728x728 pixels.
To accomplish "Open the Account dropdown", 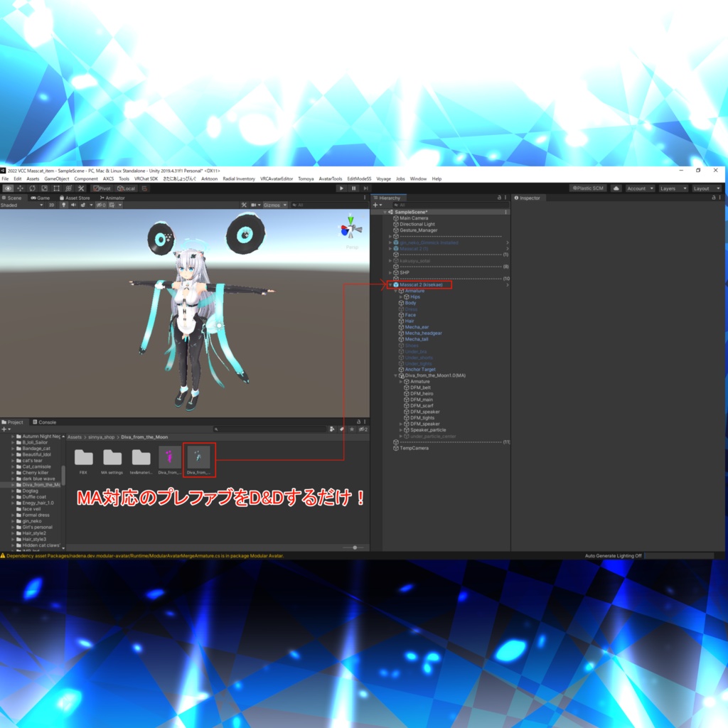I will tap(640, 188).
